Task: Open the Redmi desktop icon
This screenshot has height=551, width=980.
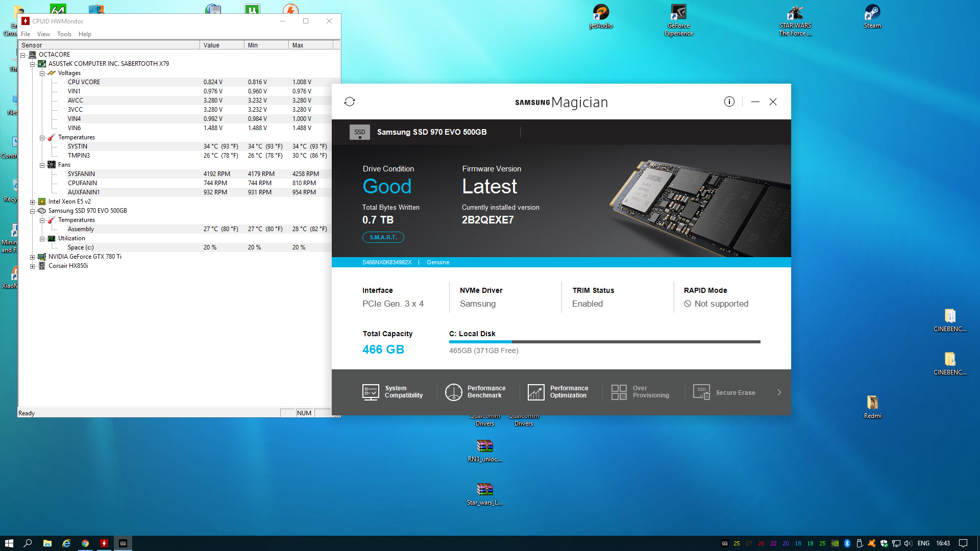Action: (x=872, y=407)
